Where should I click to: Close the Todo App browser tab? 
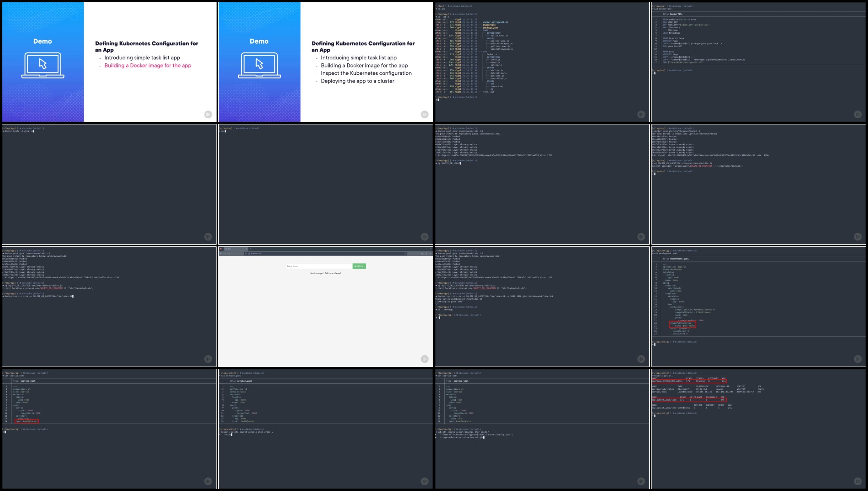247,249
